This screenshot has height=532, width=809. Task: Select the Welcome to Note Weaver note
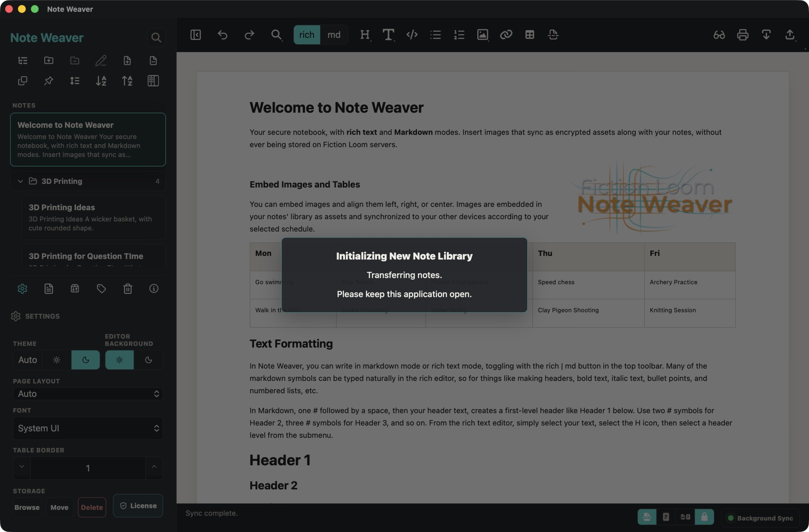click(88, 139)
